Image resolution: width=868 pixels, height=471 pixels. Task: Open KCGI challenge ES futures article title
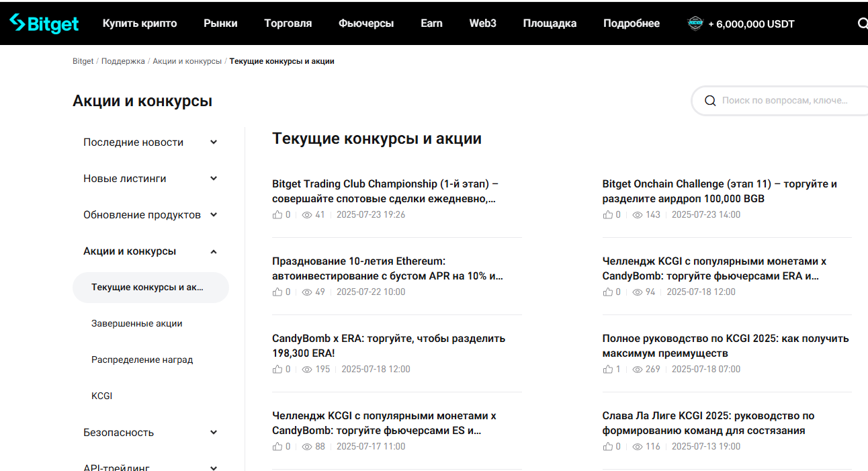[384, 423]
